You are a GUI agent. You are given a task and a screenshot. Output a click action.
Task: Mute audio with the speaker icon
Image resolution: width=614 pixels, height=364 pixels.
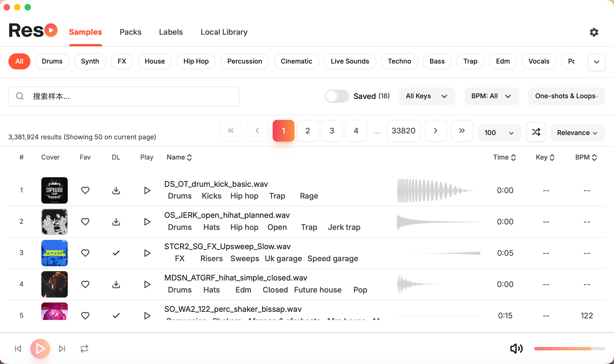tap(516, 348)
